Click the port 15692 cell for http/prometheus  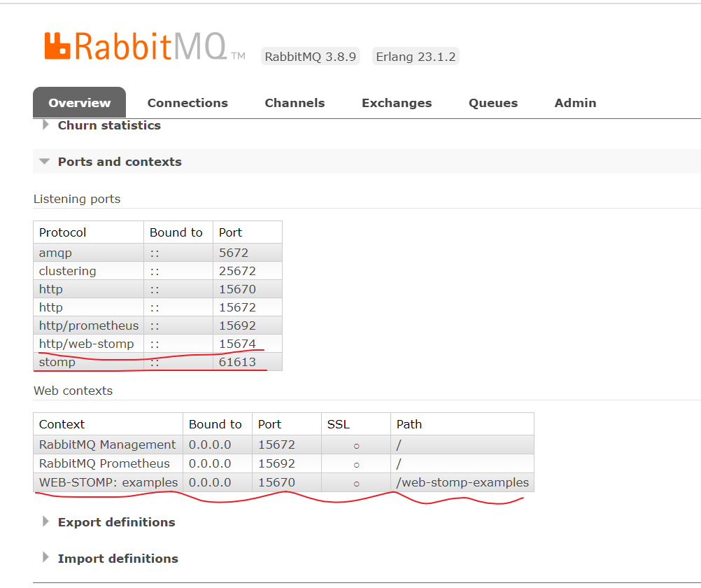tap(238, 325)
